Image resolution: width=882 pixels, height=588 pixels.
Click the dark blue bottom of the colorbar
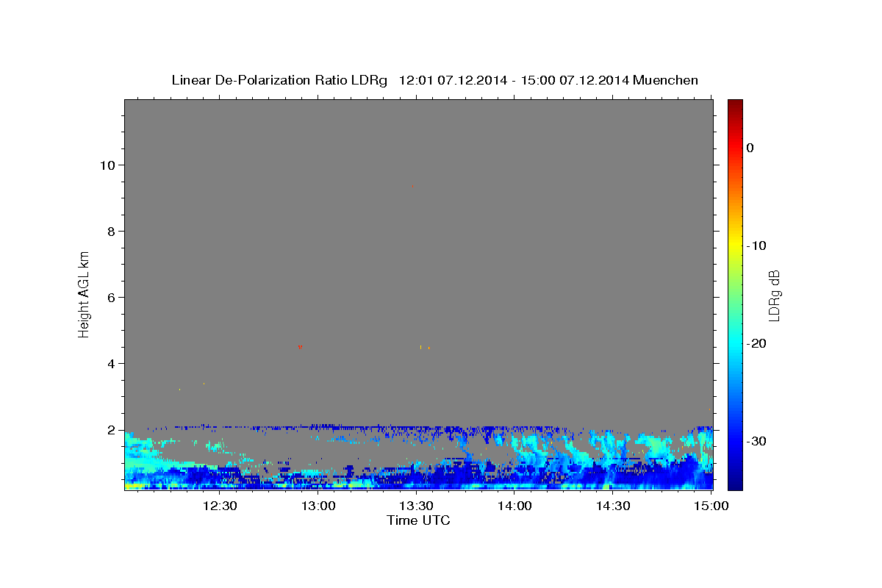[735, 484]
